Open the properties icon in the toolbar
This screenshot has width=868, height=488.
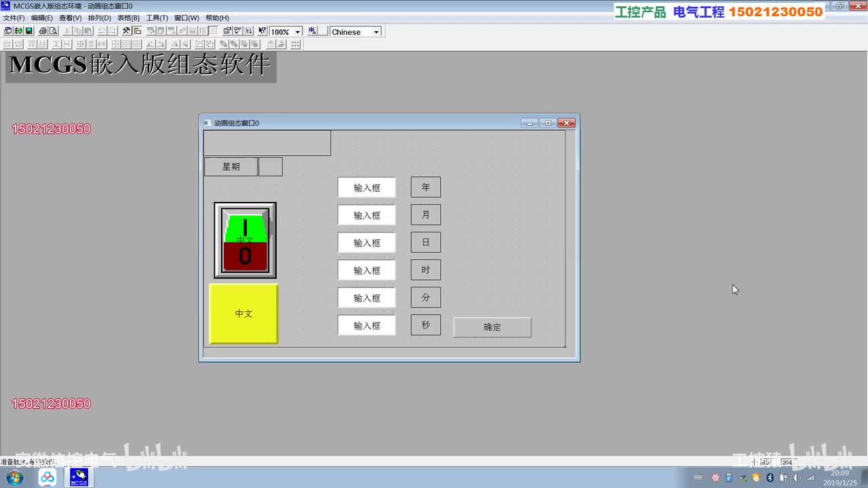[227, 31]
